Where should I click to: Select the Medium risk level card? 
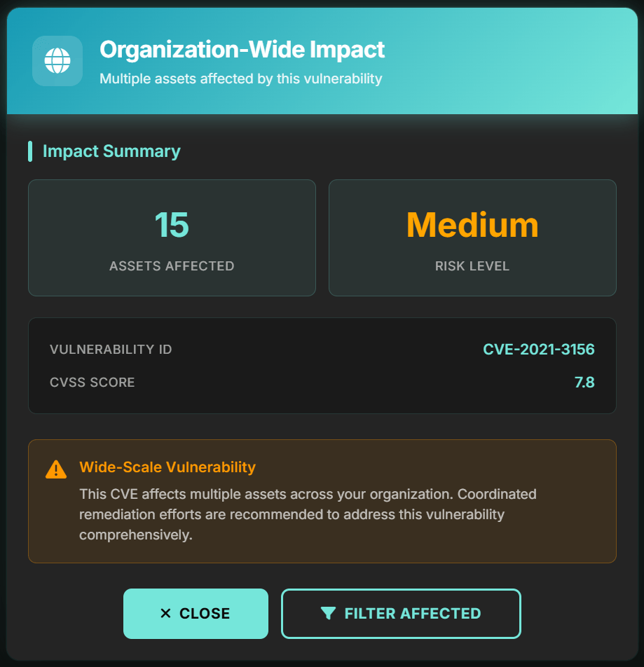point(472,238)
